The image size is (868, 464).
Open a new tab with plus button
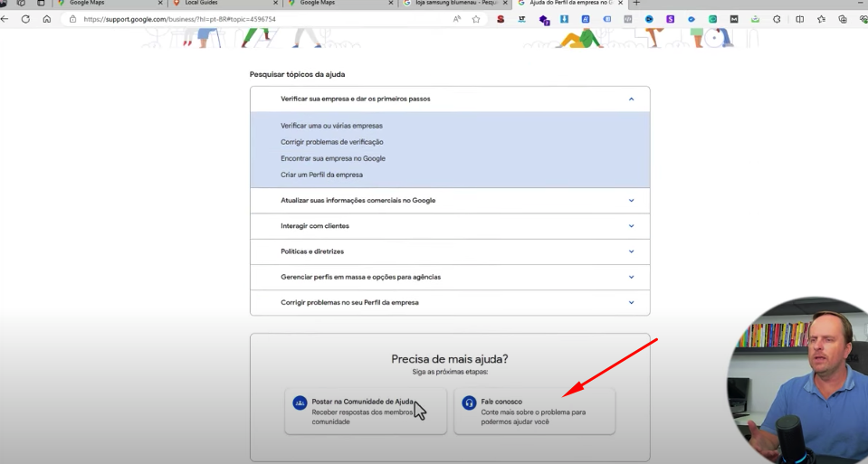(x=636, y=3)
